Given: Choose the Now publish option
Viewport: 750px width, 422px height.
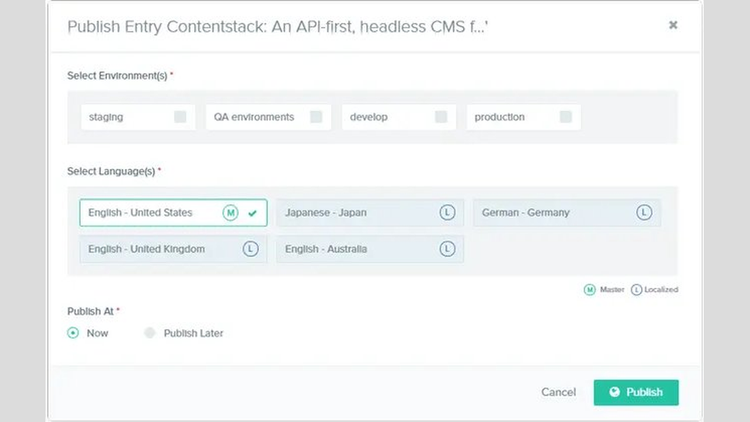Looking at the screenshot, I should tap(73, 333).
